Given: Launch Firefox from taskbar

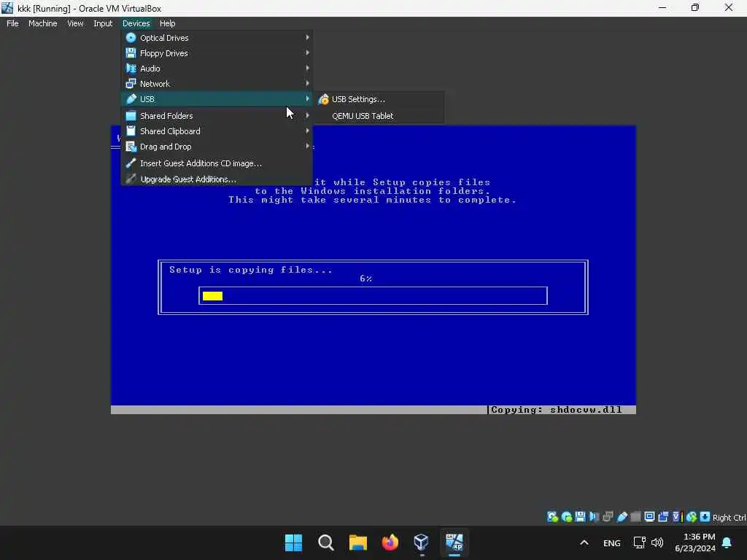Looking at the screenshot, I should 390,542.
